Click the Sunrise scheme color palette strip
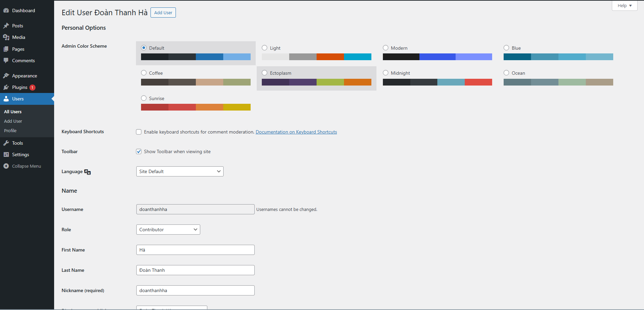Viewport: 644px width, 310px height. 195,107
